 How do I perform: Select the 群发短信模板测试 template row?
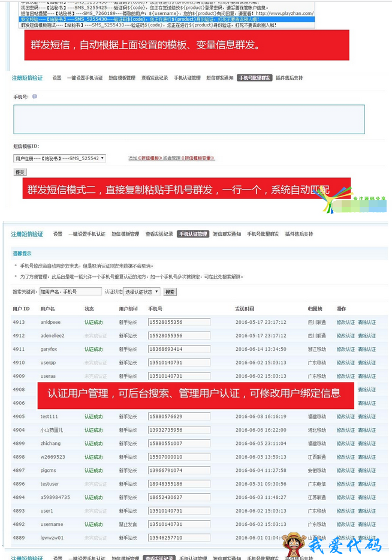pyautogui.click(x=167, y=25)
